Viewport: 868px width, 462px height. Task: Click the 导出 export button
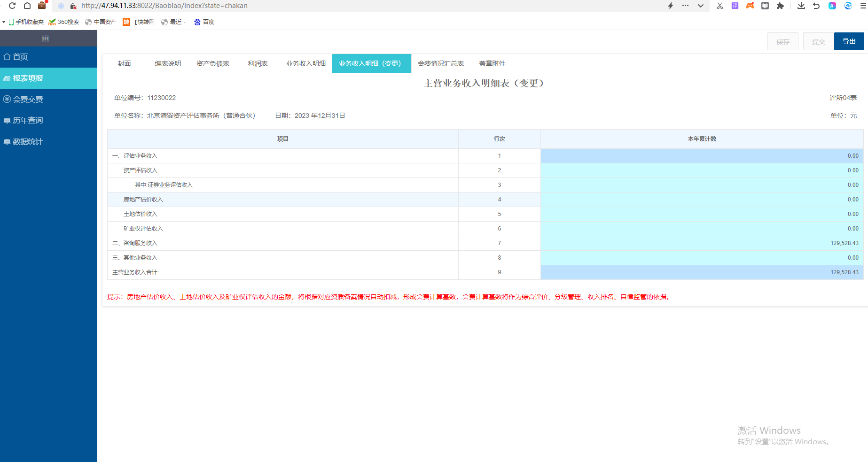tap(849, 41)
